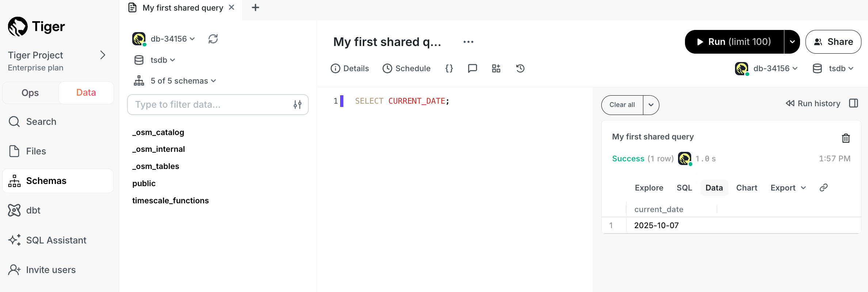
Task: Select the _osm_catalog schema
Action: 158,132
